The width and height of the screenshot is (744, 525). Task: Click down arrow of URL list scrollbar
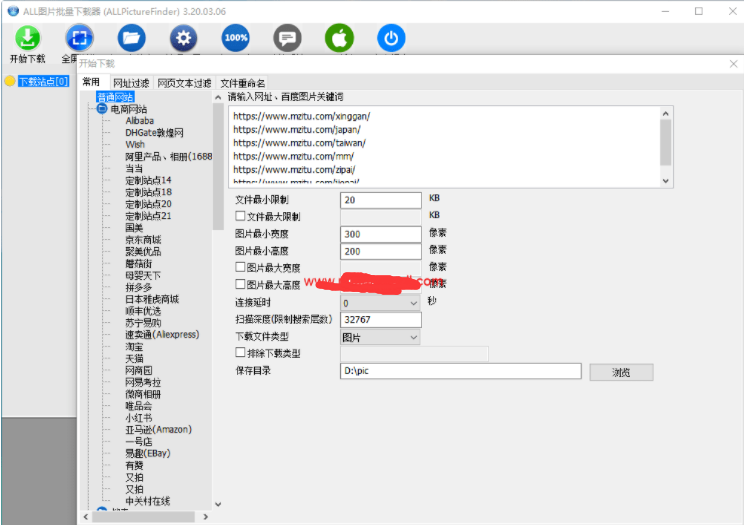coord(666,181)
